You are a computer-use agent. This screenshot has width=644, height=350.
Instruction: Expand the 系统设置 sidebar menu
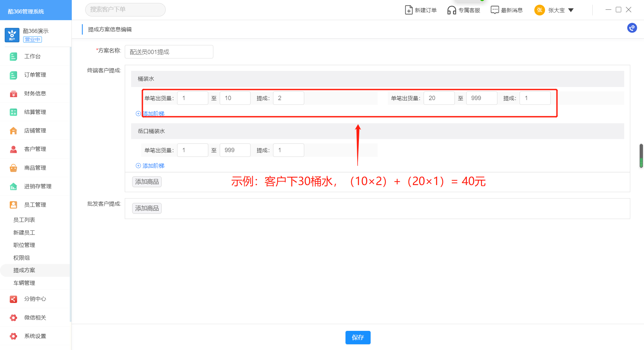(x=35, y=336)
